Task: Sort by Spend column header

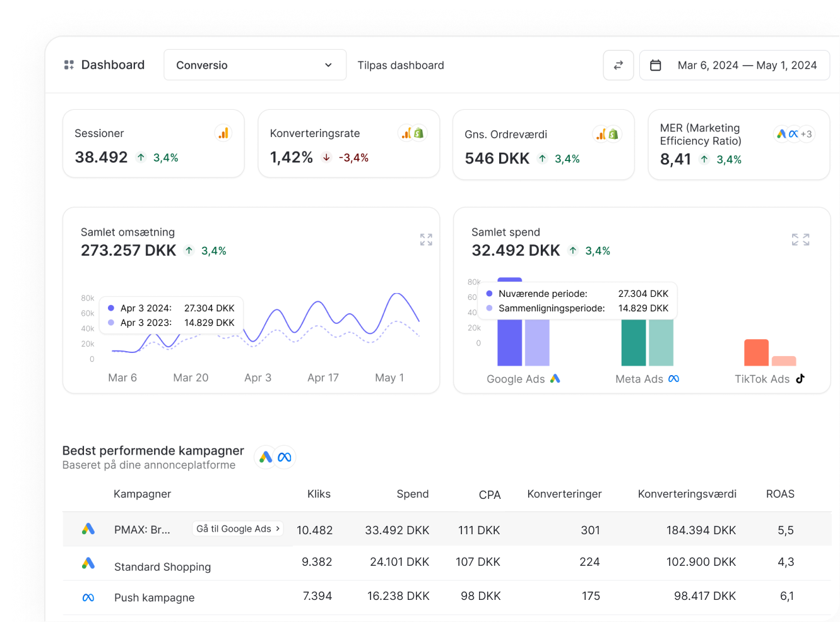Action: coord(413,494)
